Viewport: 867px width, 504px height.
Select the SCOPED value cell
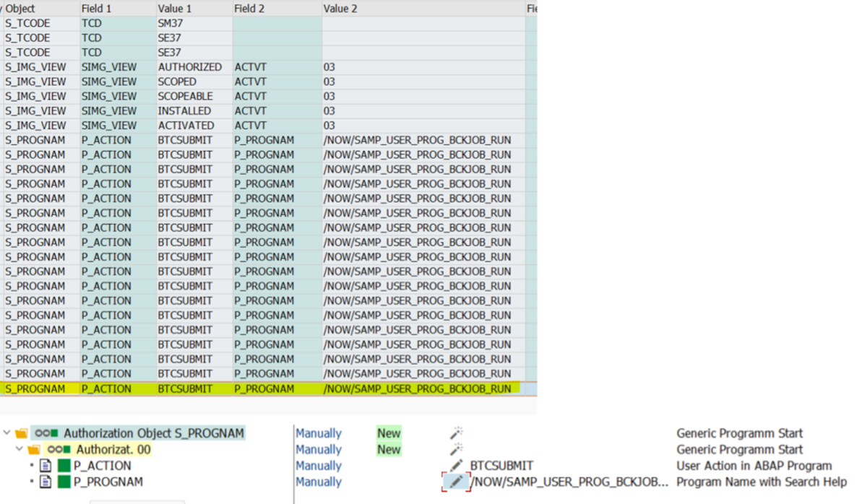tap(194, 82)
